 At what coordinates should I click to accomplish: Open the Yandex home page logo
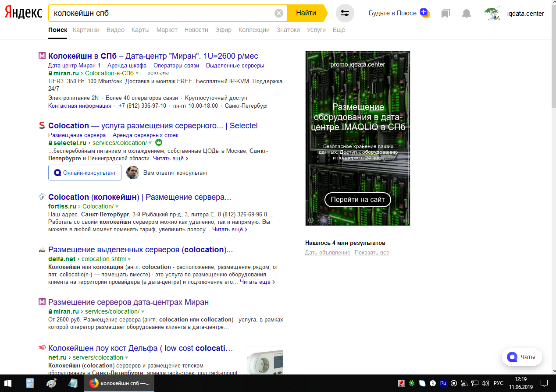point(24,13)
